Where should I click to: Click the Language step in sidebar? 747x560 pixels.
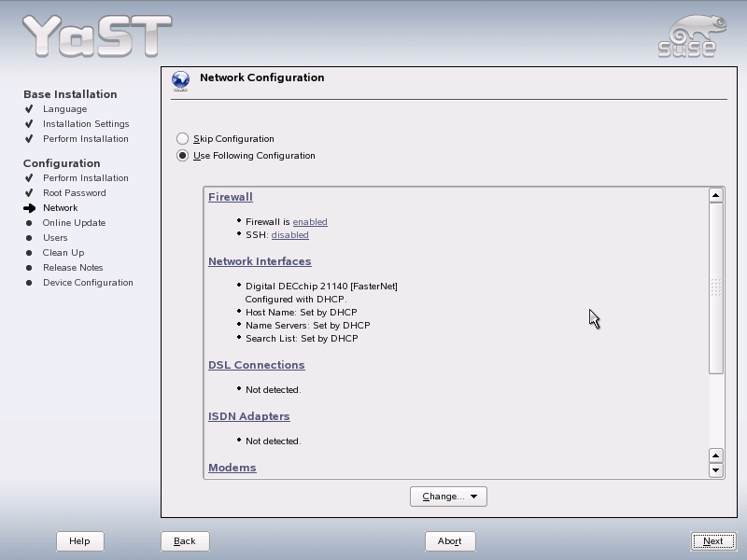click(64, 109)
